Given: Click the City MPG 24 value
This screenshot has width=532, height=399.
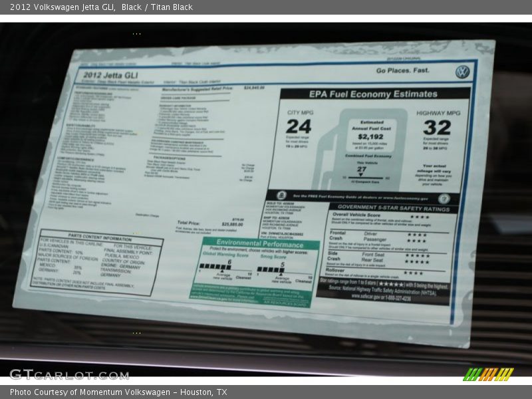Looking at the screenshot, I should 299,126.
